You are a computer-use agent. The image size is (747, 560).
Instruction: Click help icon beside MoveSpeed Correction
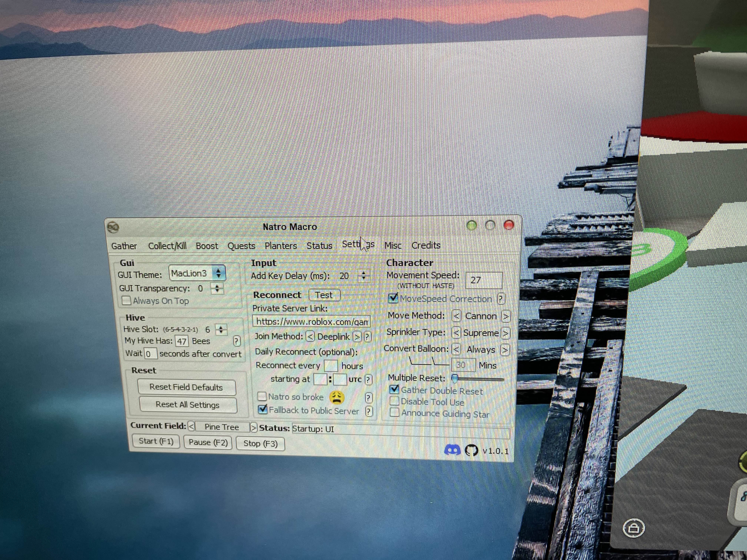(x=501, y=299)
